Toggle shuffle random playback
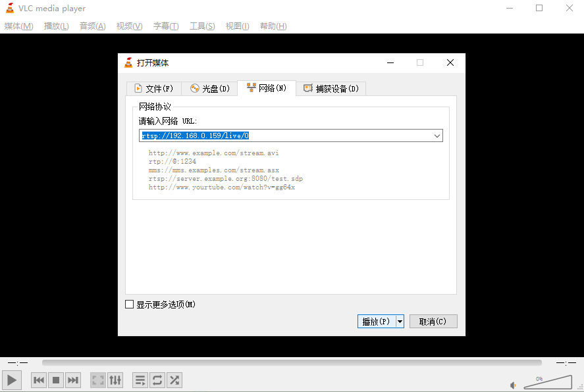Image resolution: width=584 pixels, height=392 pixels. point(174,380)
